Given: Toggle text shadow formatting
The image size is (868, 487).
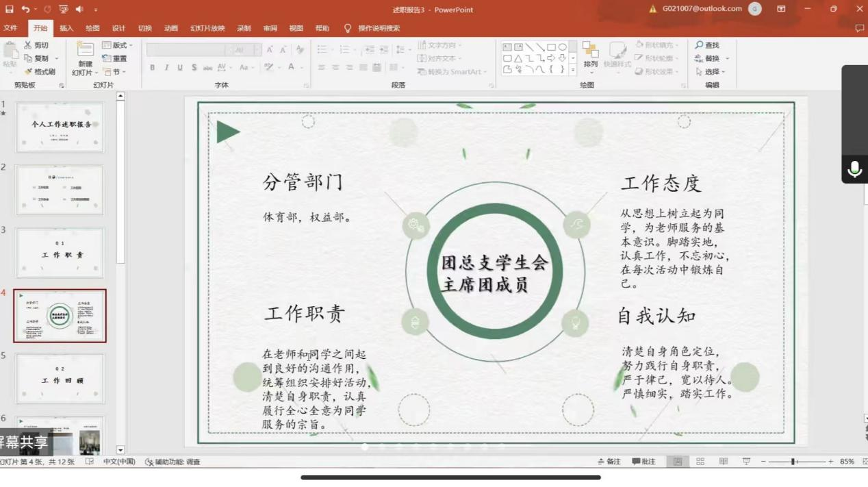Looking at the screenshot, I should [x=194, y=67].
